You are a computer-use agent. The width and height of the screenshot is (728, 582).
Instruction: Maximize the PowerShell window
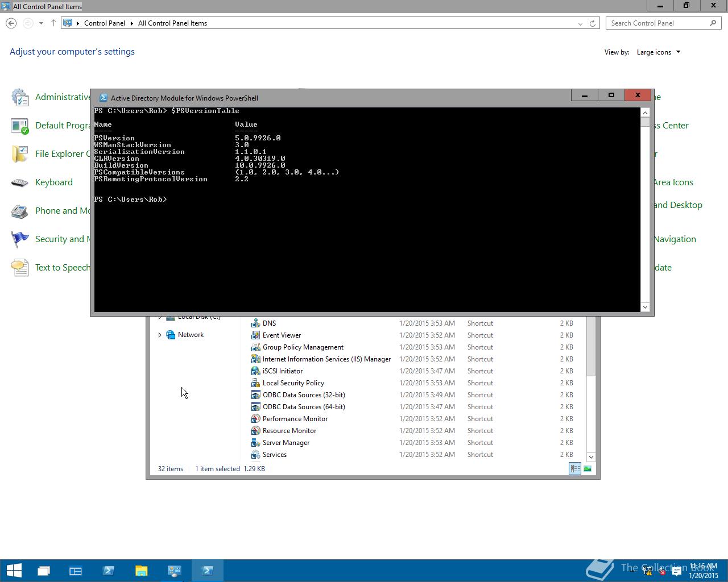coord(611,95)
